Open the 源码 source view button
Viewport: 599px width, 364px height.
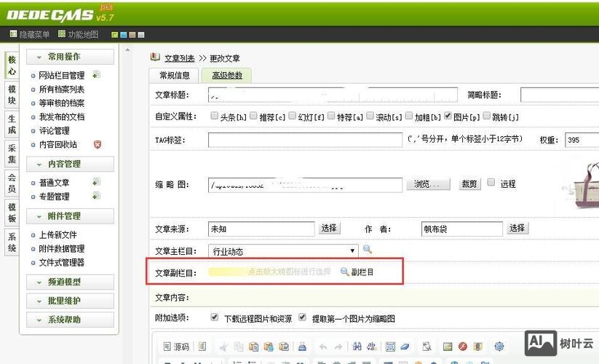pos(176,347)
